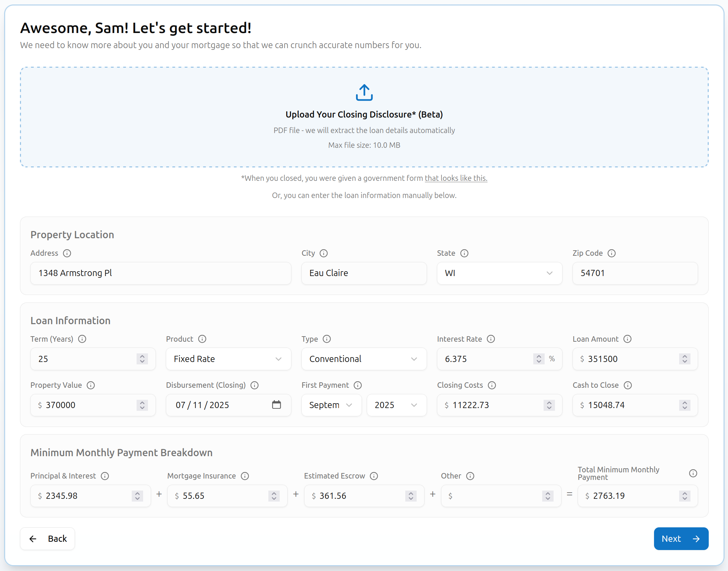
Task: Open the First Payment month dropdown
Action: (x=332, y=405)
